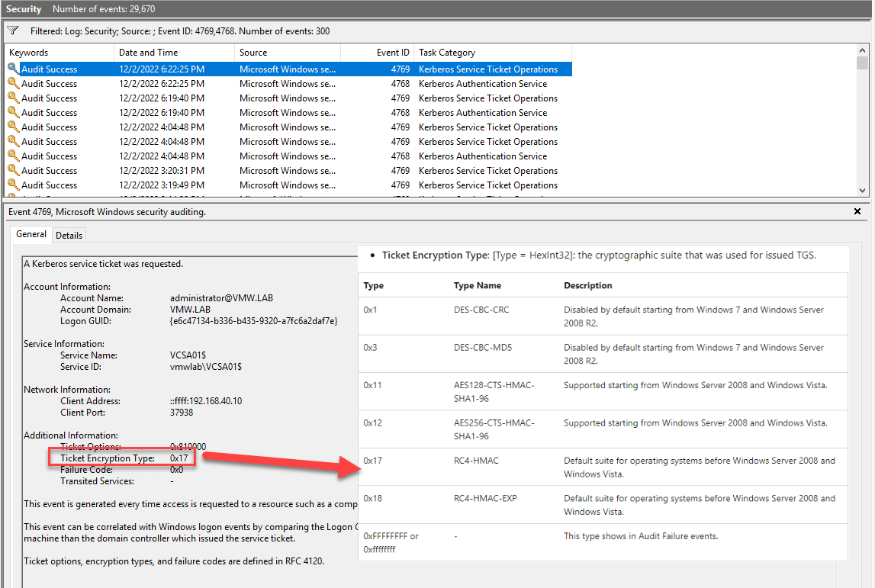The image size is (875, 588).
Task: Click the scrollbar down arrow below the event list
Action: click(863, 190)
